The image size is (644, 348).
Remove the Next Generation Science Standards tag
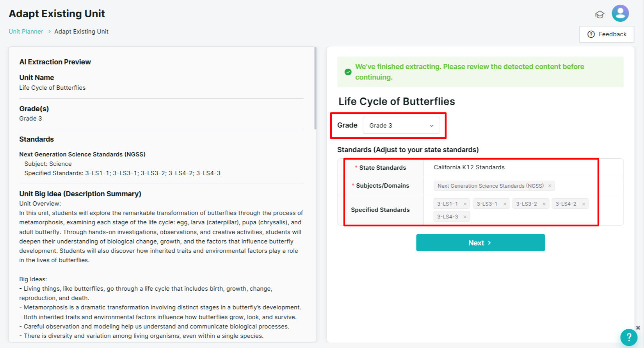[550, 186]
